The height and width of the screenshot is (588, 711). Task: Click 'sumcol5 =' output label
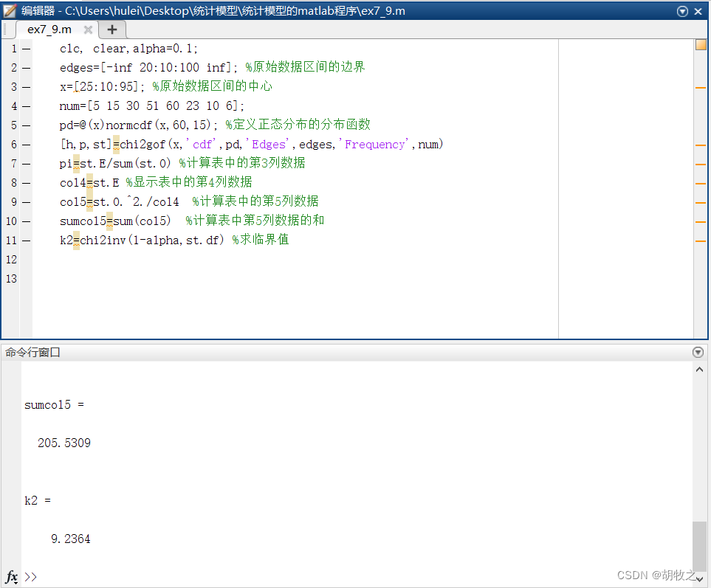pyautogui.click(x=54, y=404)
